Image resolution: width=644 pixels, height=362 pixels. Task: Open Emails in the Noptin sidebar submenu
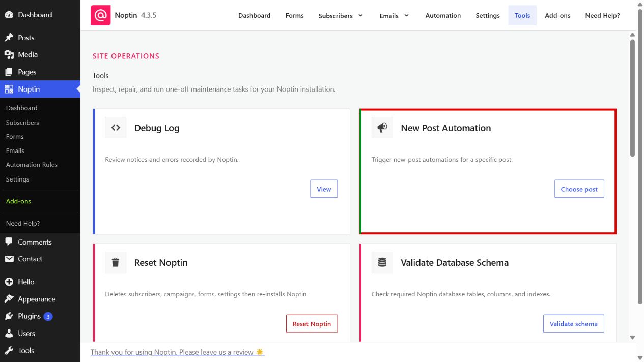coord(15,150)
